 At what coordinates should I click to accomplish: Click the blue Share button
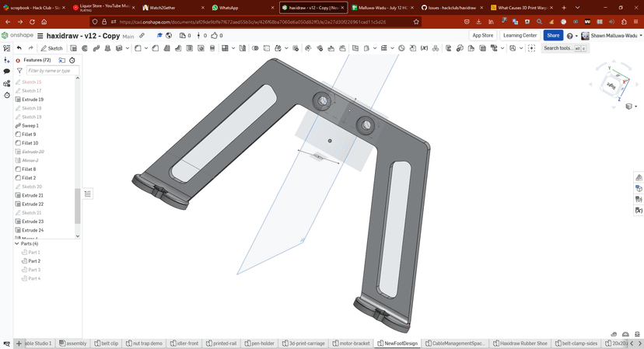[553, 35]
